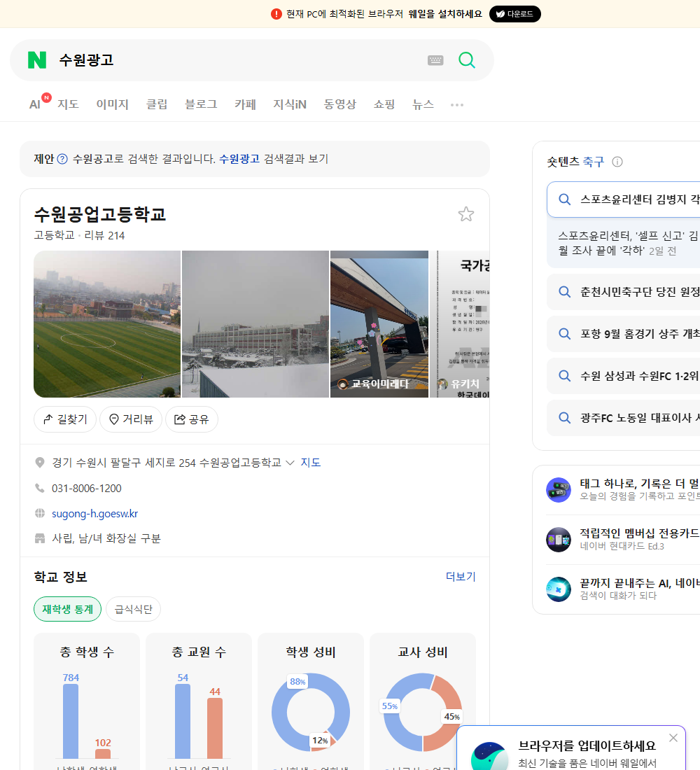Click the red warning icon in top banner
The width and height of the screenshot is (700, 770).
pyautogui.click(x=276, y=14)
